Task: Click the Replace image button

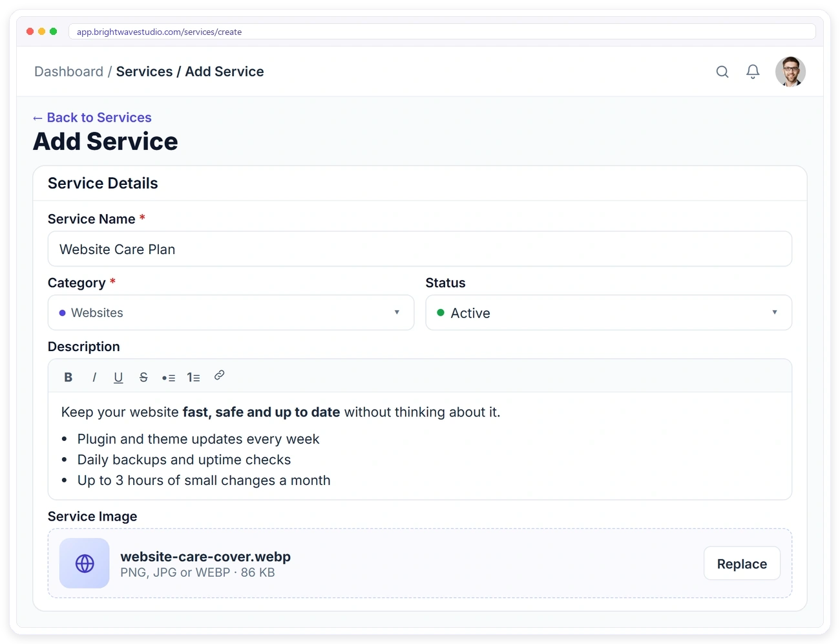Action: pyautogui.click(x=742, y=564)
